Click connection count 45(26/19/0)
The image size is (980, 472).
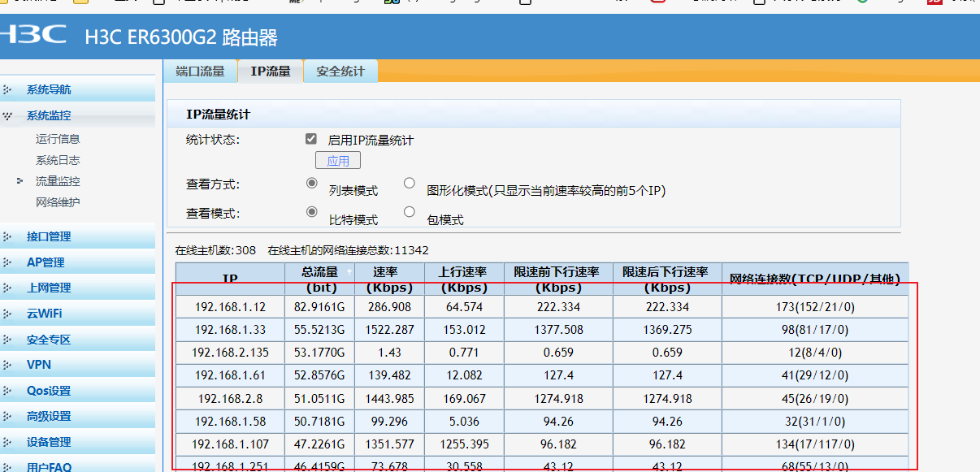coord(815,399)
